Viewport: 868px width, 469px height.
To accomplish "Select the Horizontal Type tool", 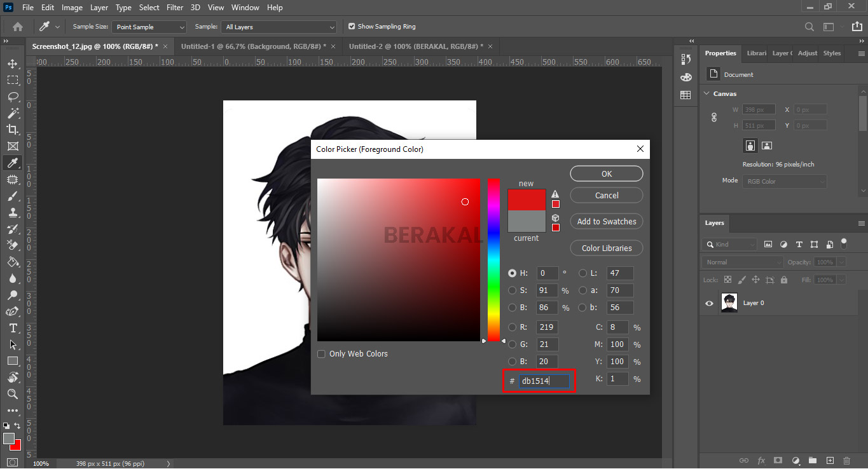I will click(11, 328).
